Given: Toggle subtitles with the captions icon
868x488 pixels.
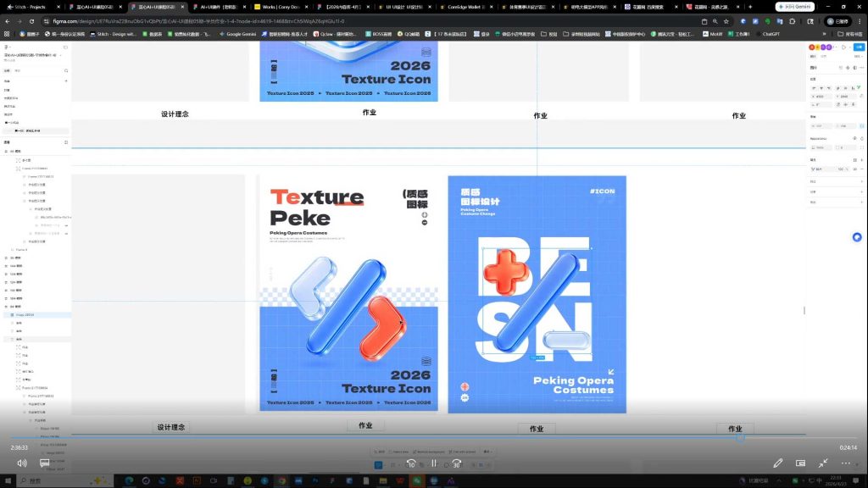Looking at the screenshot, I should point(45,463).
